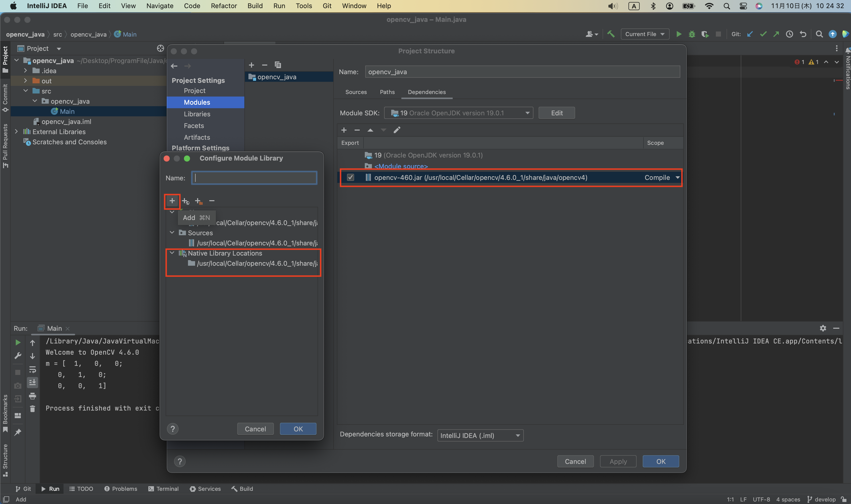Rerun Main in the Run panel
Viewport: 851px width, 504px height.
click(x=18, y=342)
